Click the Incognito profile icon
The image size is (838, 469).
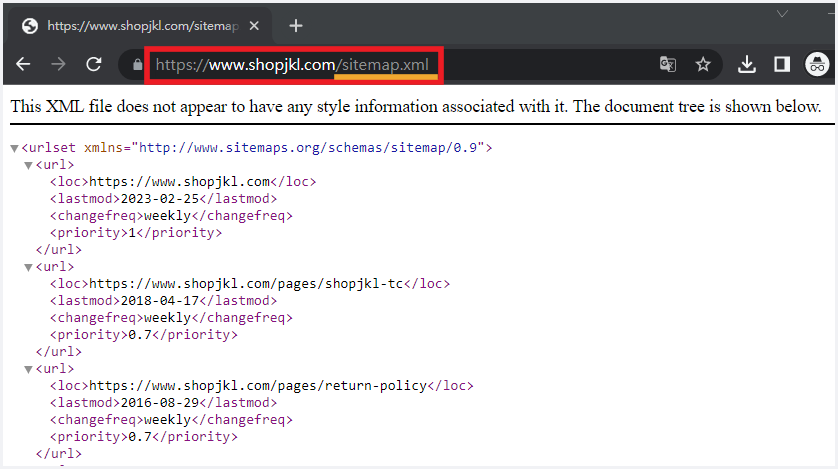click(817, 65)
